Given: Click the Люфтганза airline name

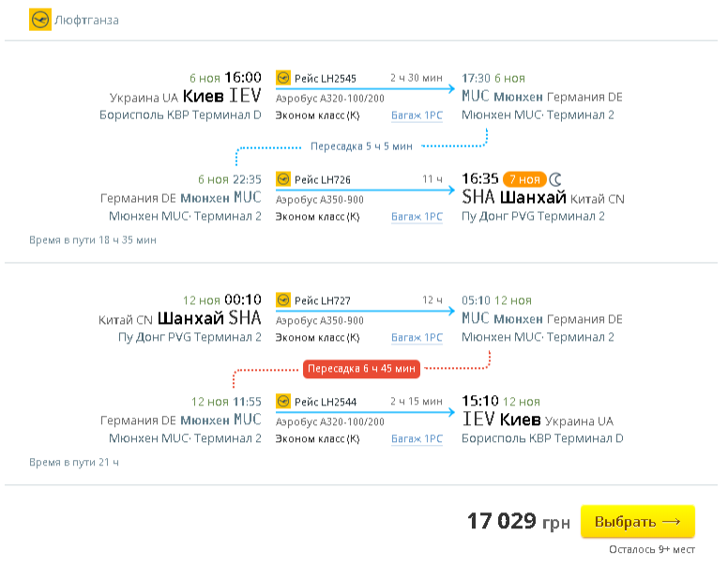Looking at the screenshot, I should pyautogui.click(x=87, y=20).
